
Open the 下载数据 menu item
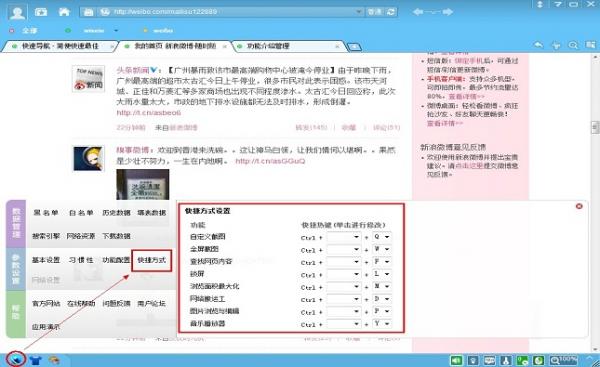click(116, 236)
